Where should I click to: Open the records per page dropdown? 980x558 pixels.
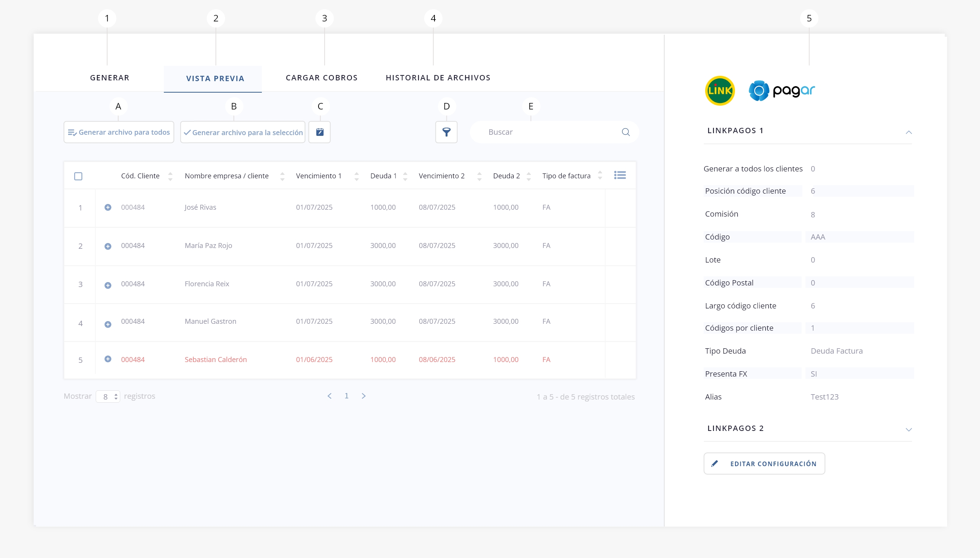point(108,396)
